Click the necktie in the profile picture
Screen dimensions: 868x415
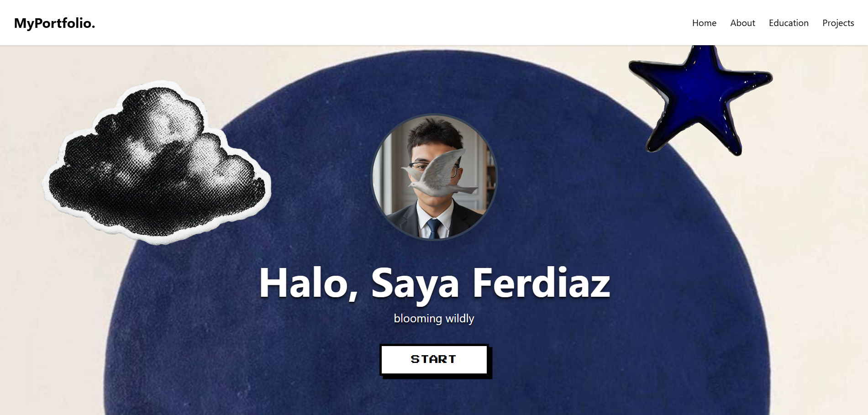[432, 229]
